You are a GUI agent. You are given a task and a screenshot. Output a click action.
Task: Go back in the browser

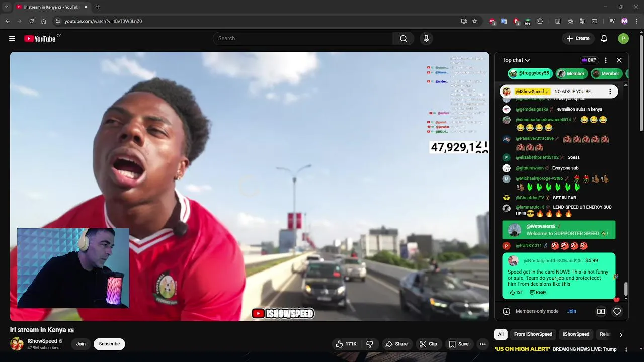click(x=8, y=21)
